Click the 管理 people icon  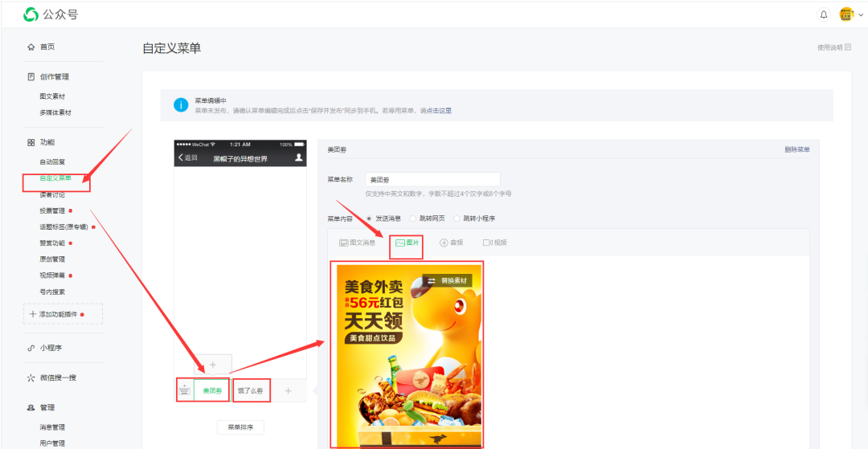(x=31, y=407)
